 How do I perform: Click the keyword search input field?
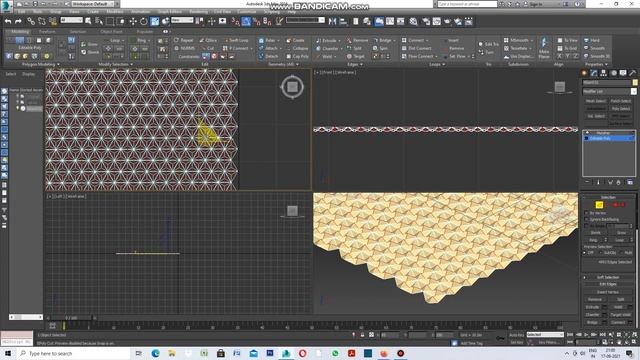point(467,4)
